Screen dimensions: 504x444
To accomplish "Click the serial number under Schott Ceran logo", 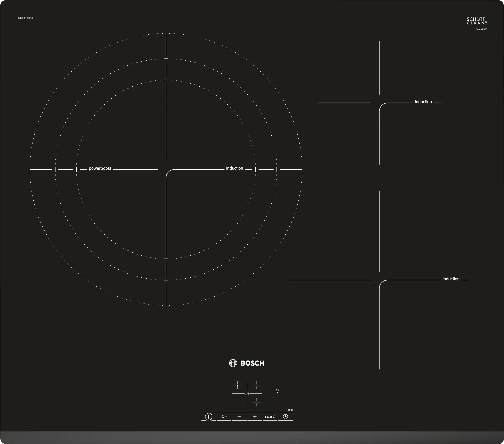I will [481, 29].
